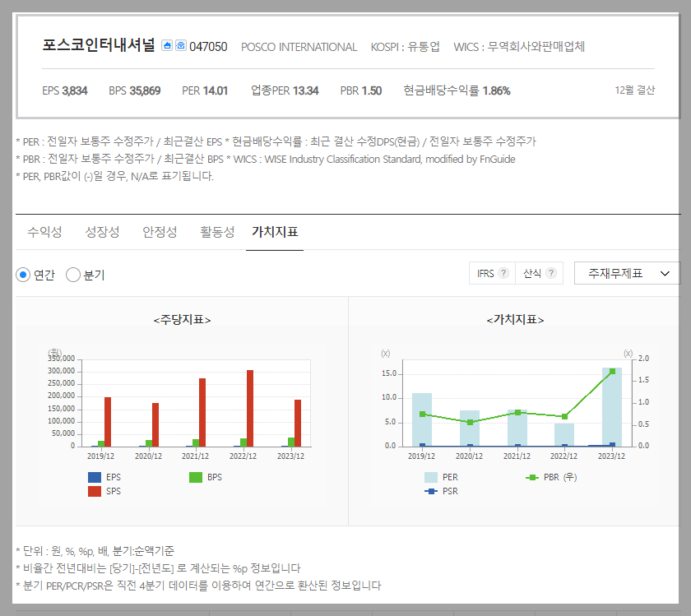Click the stock code 047050
Viewport: 691px width, 616px height.
(x=208, y=47)
